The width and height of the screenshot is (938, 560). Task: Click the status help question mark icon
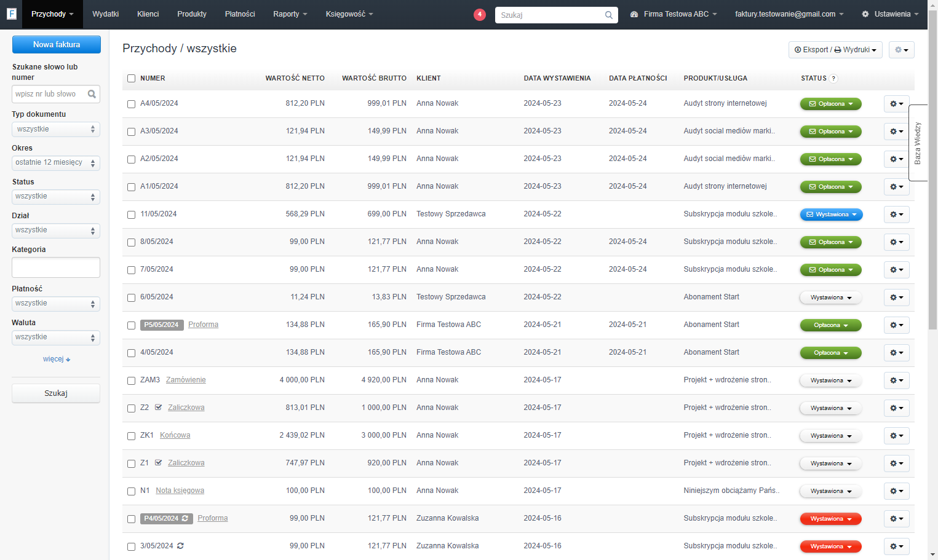[x=833, y=79]
